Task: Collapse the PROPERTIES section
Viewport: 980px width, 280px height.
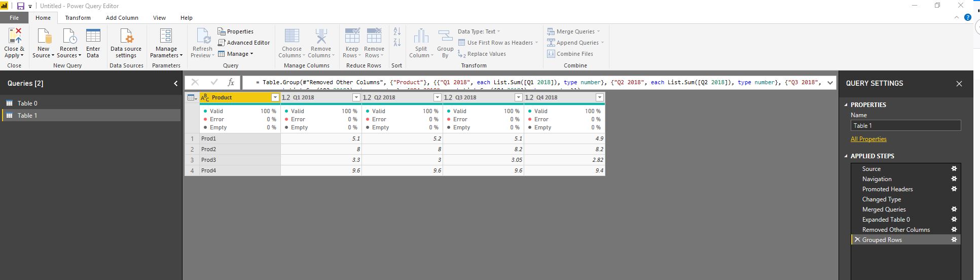Action: (846, 105)
